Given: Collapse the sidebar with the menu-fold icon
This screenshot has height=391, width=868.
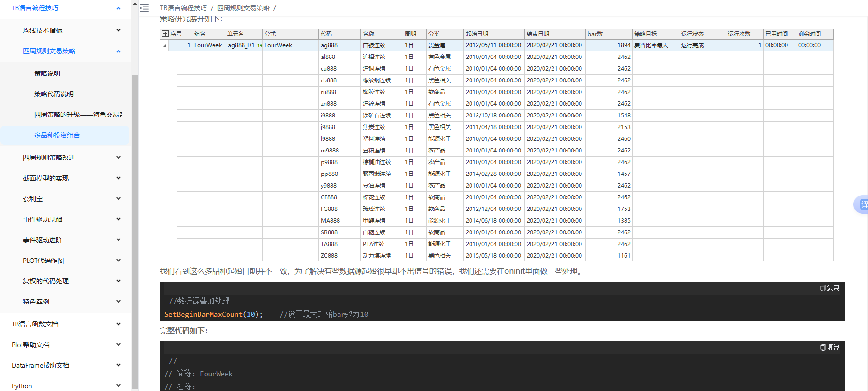Looking at the screenshot, I should (x=144, y=8).
